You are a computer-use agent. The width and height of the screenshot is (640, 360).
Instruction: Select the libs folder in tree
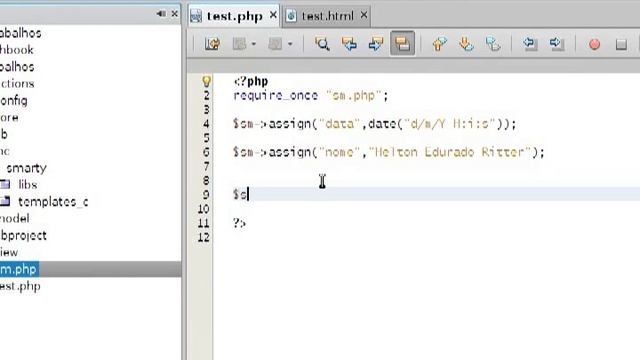(28, 184)
